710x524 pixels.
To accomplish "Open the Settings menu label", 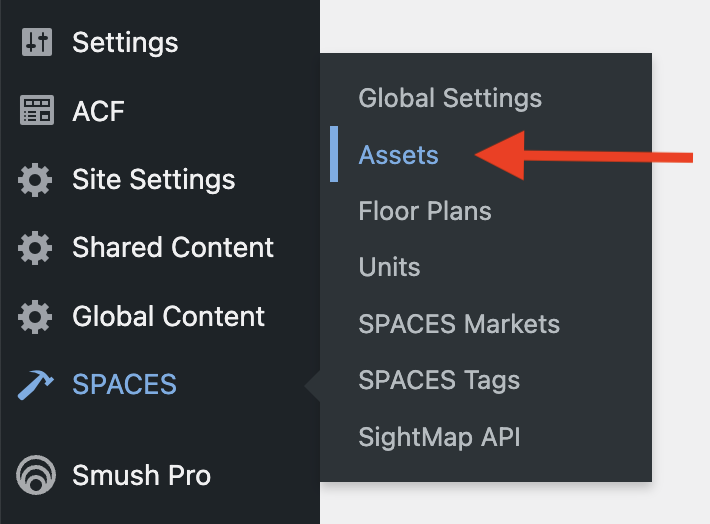I will pyautogui.click(x=125, y=43).
